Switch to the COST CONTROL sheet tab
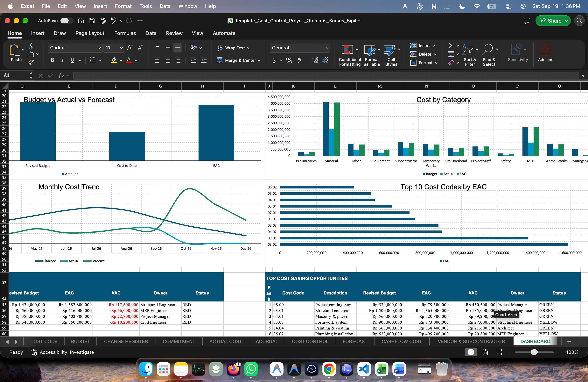This screenshot has height=382, width=588. pyautogui.click(x=310, y=342)
